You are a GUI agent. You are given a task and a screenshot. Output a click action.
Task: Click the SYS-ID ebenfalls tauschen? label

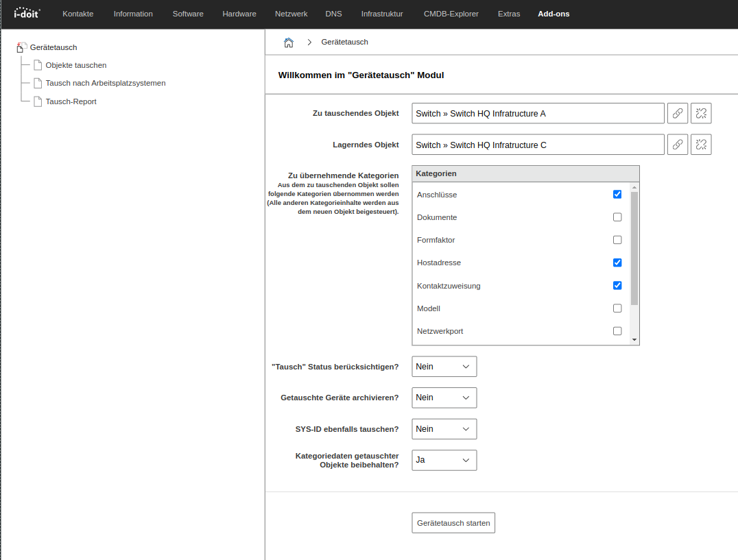(347, 429)
